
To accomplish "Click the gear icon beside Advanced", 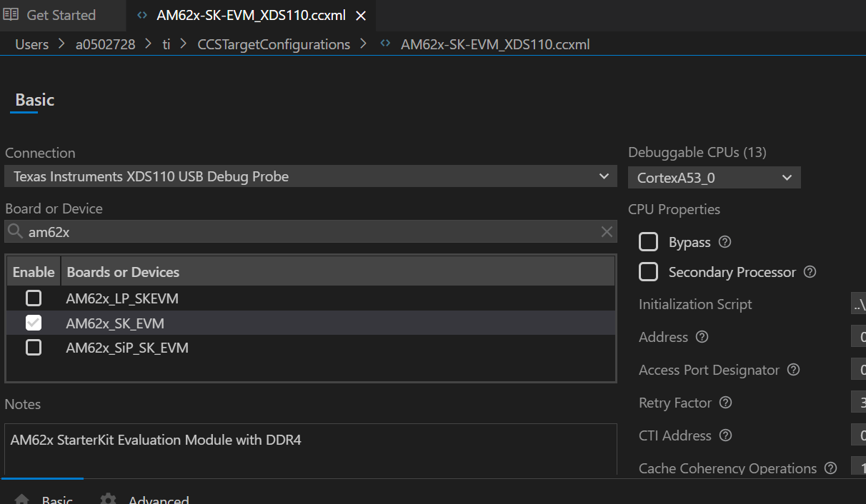I will (x=108, y=498).
